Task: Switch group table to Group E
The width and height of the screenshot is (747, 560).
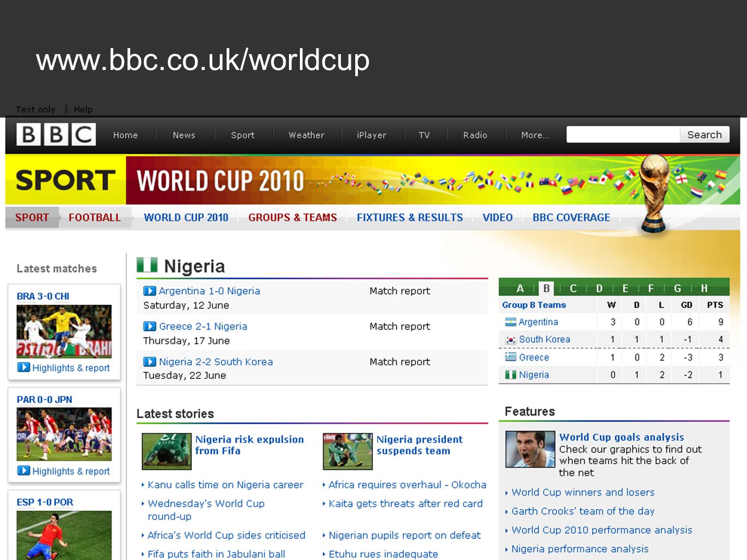Action: (x=626, y=288)
